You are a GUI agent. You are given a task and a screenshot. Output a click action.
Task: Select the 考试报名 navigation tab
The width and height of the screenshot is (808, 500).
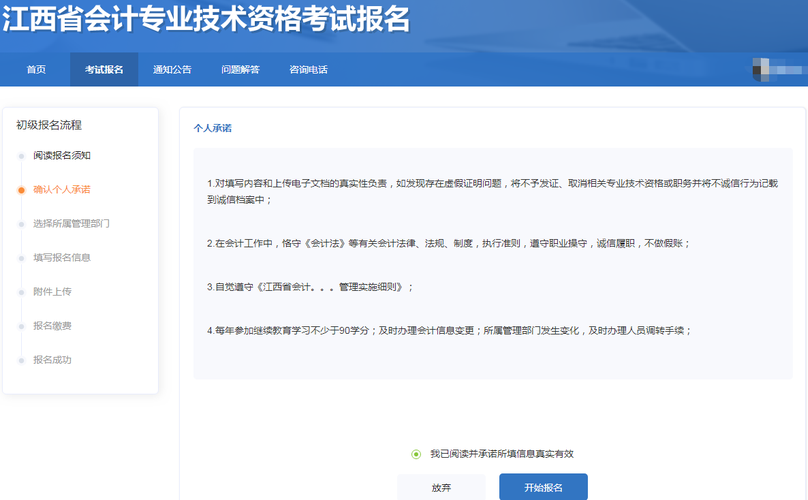[104, 69]
